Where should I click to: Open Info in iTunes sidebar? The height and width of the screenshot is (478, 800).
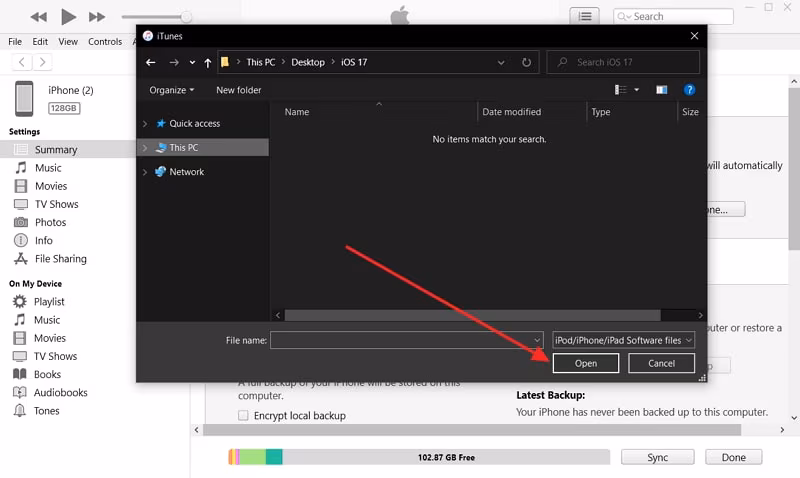[x=44, y=240]
